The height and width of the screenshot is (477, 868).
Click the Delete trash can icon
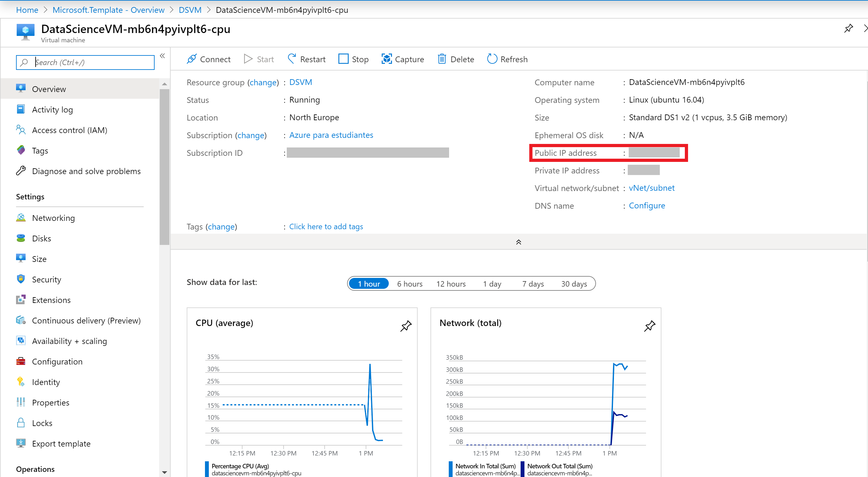pos(442,59)
